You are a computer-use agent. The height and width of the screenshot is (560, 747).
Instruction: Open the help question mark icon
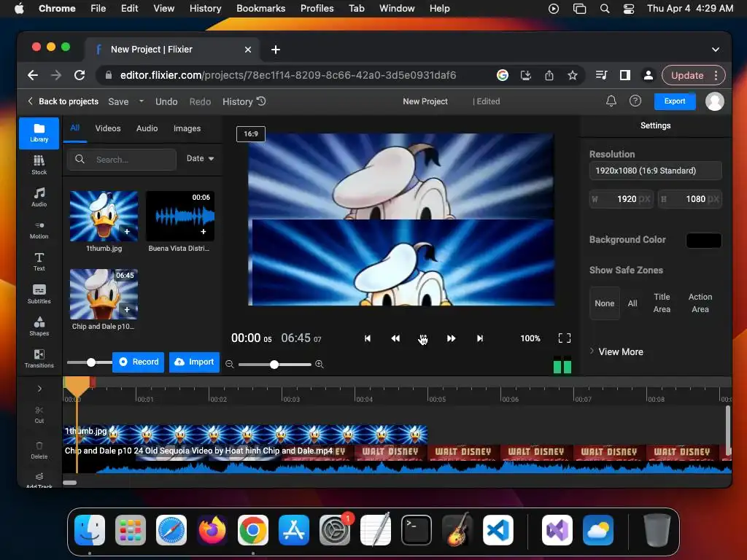coord(635,101)
